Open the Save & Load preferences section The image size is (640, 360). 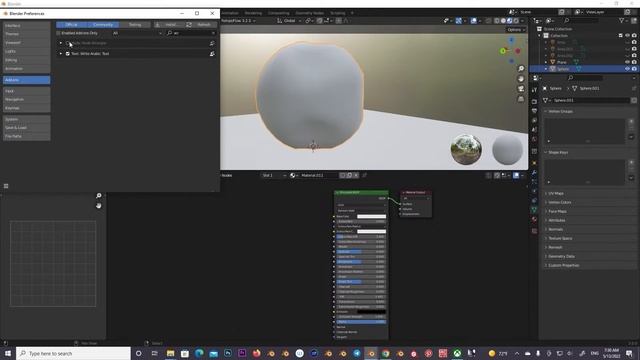tap(27, 128)
